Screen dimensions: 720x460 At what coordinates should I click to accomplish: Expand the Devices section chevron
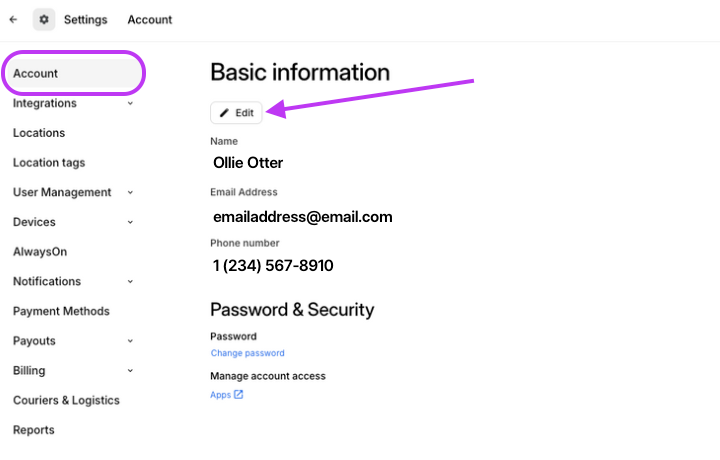click(131, 222)
